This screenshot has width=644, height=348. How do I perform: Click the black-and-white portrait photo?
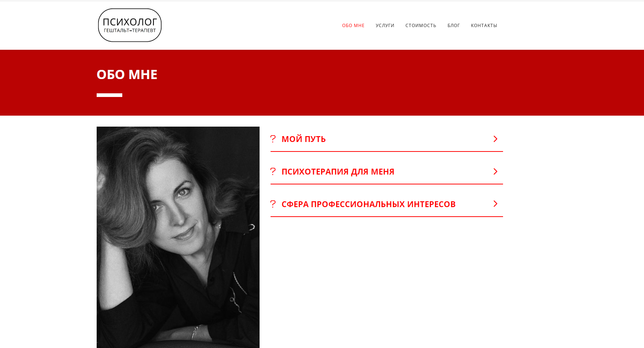pos(178,237)
